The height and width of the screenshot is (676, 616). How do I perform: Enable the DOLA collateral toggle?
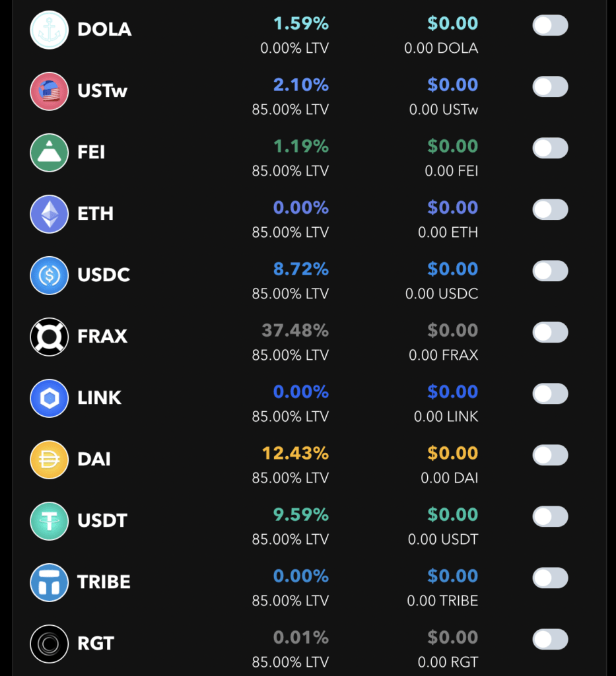550,26
